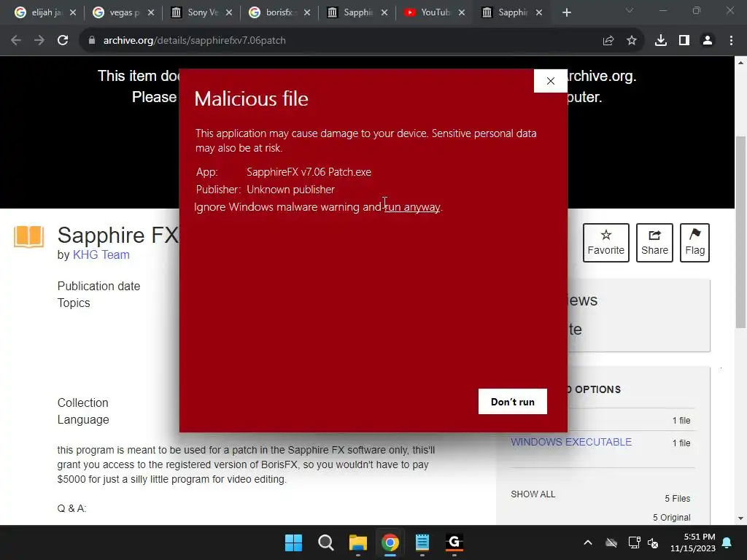Click the 5 Files count text

(678, 499)
